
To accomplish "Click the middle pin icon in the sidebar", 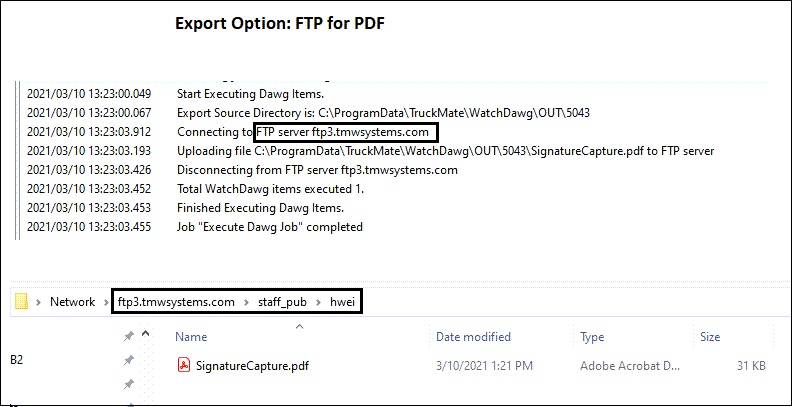I will click(128, 360).
